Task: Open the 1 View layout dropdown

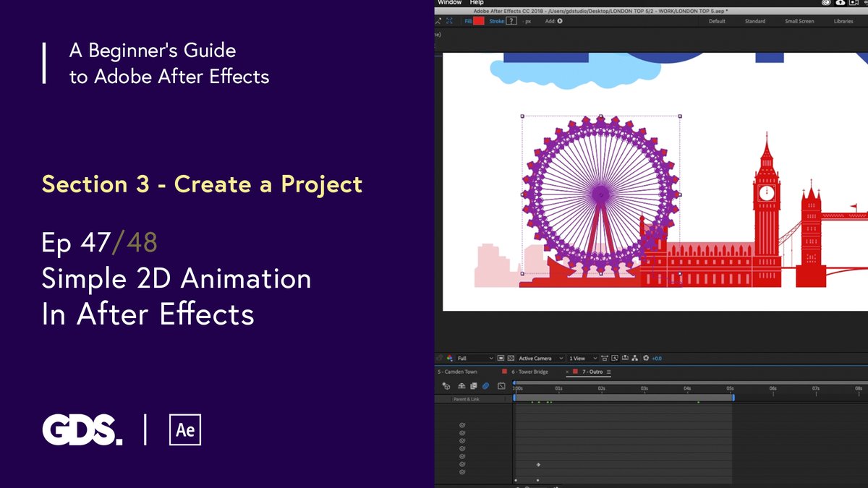Action: click(583, 359)
